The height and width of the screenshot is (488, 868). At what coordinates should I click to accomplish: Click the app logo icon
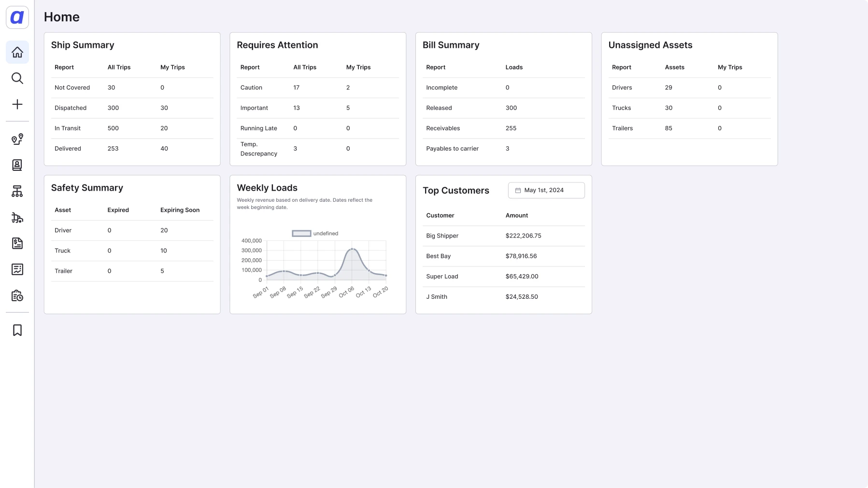(x=17, y=17)
